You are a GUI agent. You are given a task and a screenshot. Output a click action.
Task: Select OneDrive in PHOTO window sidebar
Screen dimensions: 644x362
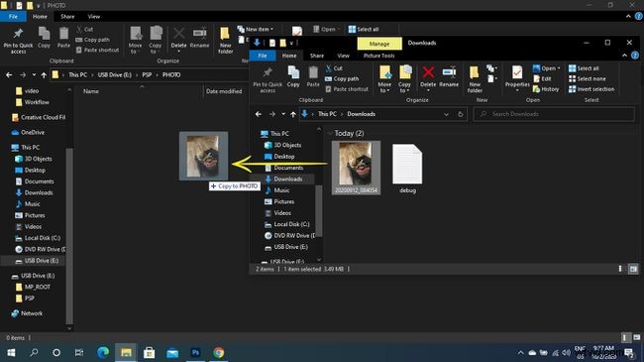pos(28,133)
